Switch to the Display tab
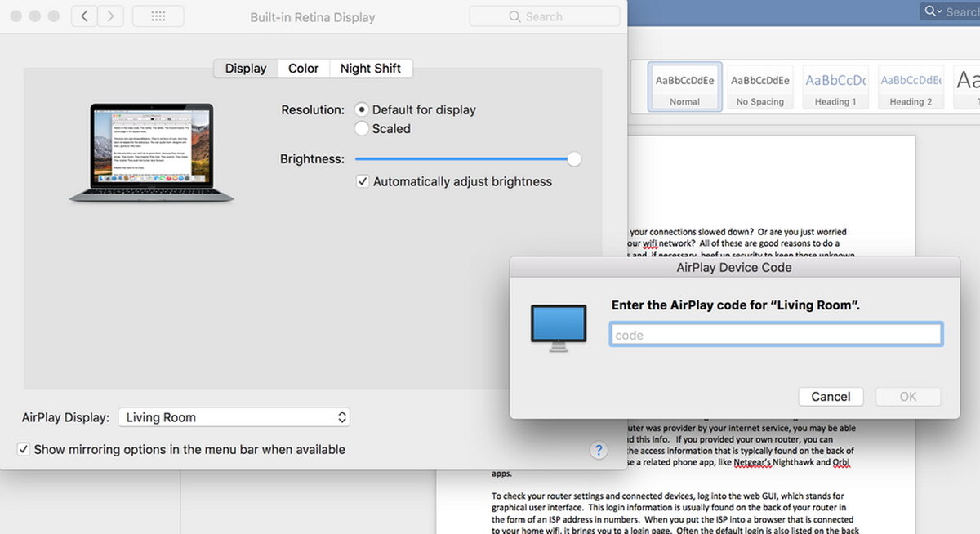The width and height of the screenshot is (980, 534). 246,69
